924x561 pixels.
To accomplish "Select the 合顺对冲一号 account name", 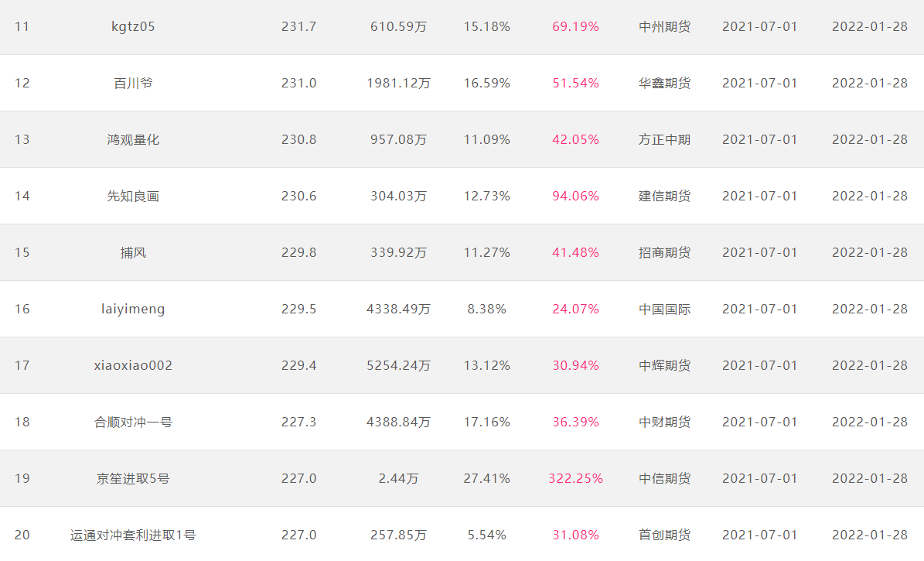I will (x=133, y=422).
